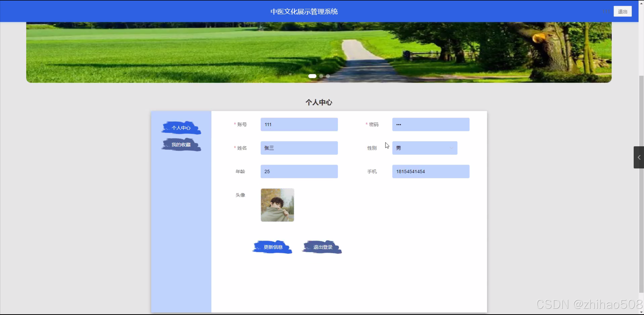Click the 年龄 input field
The image size is (644, 315).
point(299,171)
